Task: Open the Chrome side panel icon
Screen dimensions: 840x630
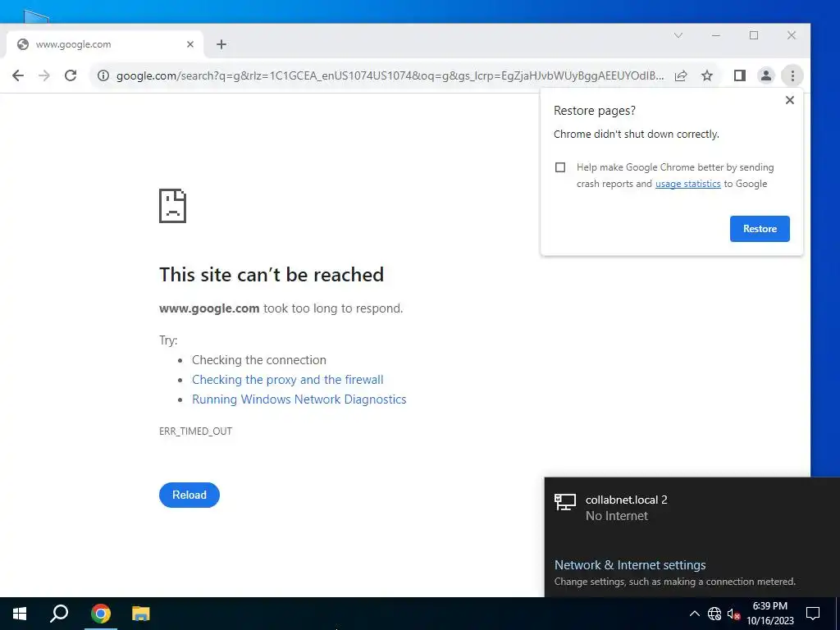Action: 740,75
